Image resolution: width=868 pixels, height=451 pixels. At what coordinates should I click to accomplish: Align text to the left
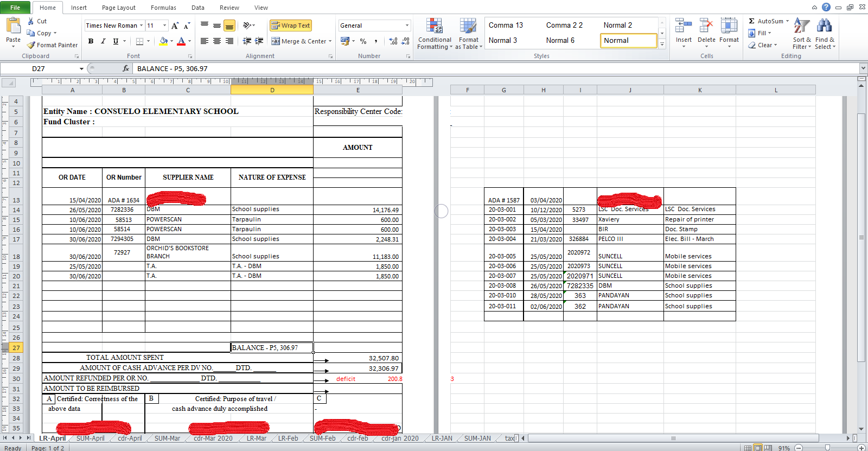pyautogui.click(x=205, y=41)
